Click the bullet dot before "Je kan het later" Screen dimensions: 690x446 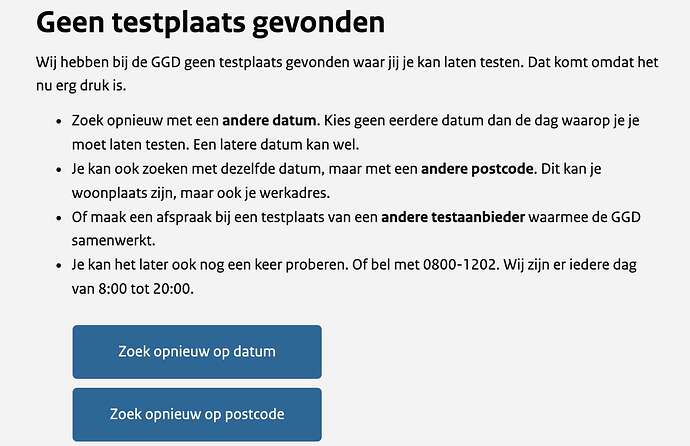tap(58, 265)
